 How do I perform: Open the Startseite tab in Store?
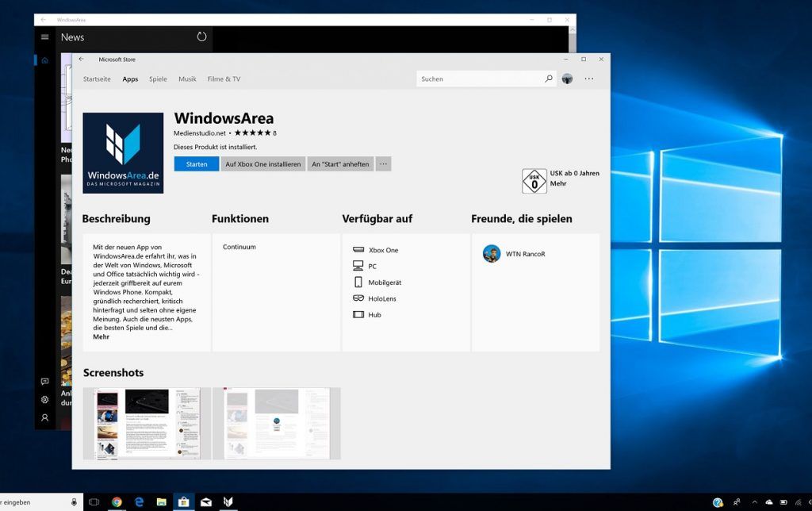[x=97, y=79]
